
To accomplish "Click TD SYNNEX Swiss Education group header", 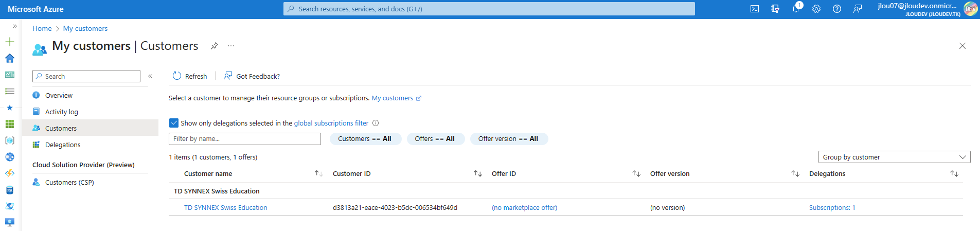I will pos(217,191).
